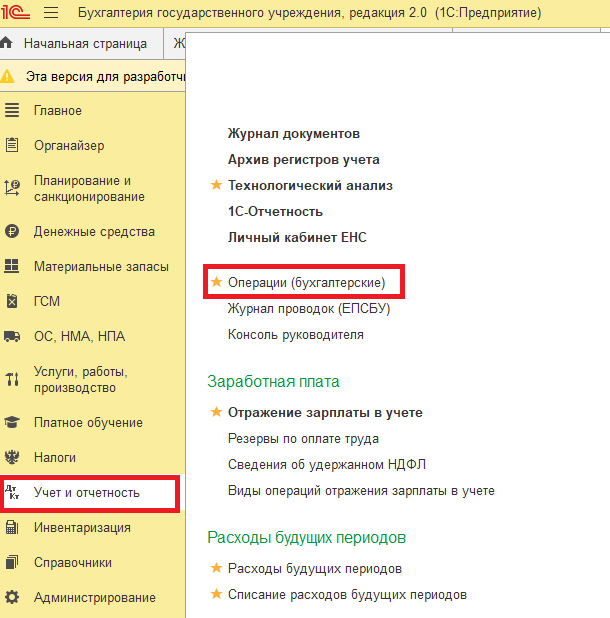Open Личный кабинет ЕНС
Image resolution: width=610 pixels, height=618 pixels.
[x=297, y=238]
